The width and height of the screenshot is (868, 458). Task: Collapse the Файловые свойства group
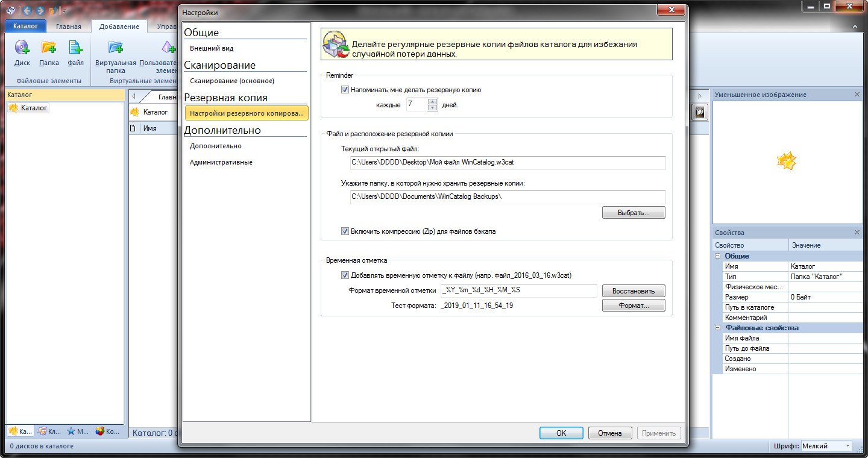[x=717, y=328]
